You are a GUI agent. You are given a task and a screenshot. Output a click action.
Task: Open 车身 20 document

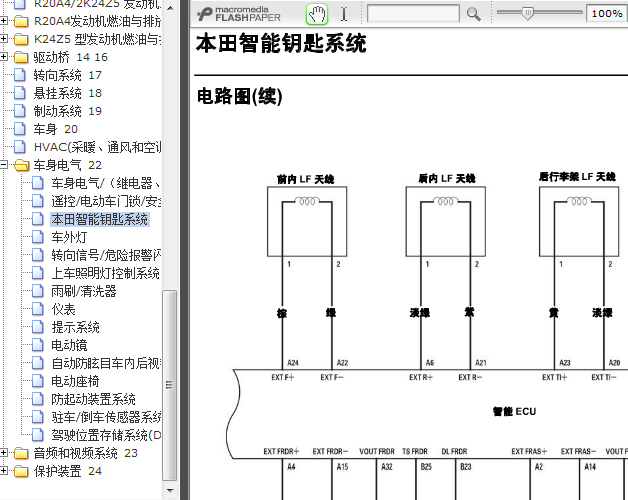click(x=56, y=129)
